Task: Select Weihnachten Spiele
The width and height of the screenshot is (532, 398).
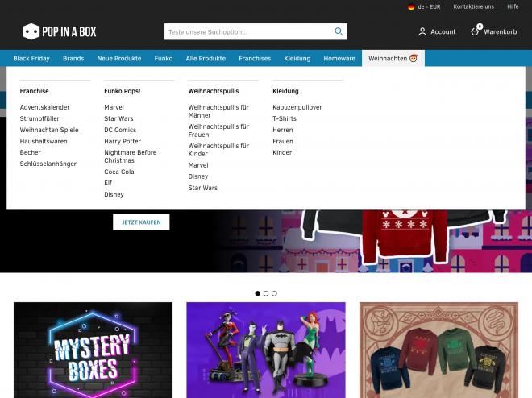Action: coord(49,130)
